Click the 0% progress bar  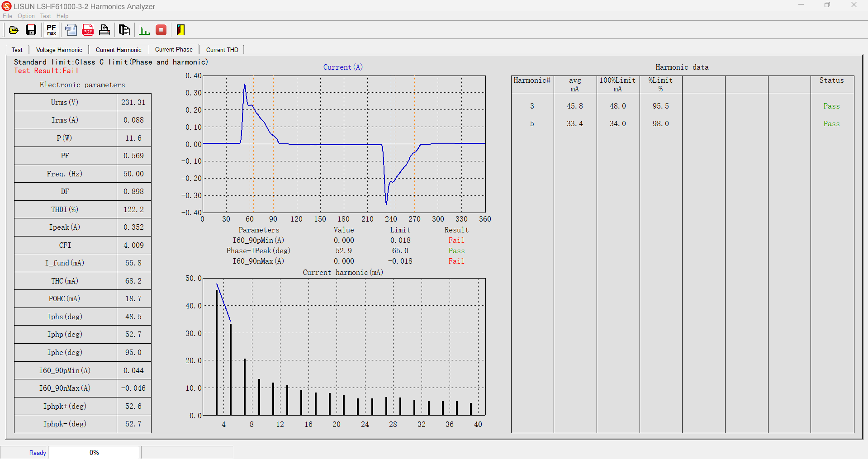94,452
